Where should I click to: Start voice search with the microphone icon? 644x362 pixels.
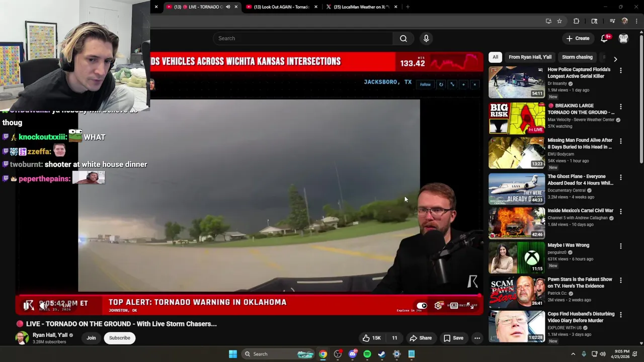click(x=426, y=38)
